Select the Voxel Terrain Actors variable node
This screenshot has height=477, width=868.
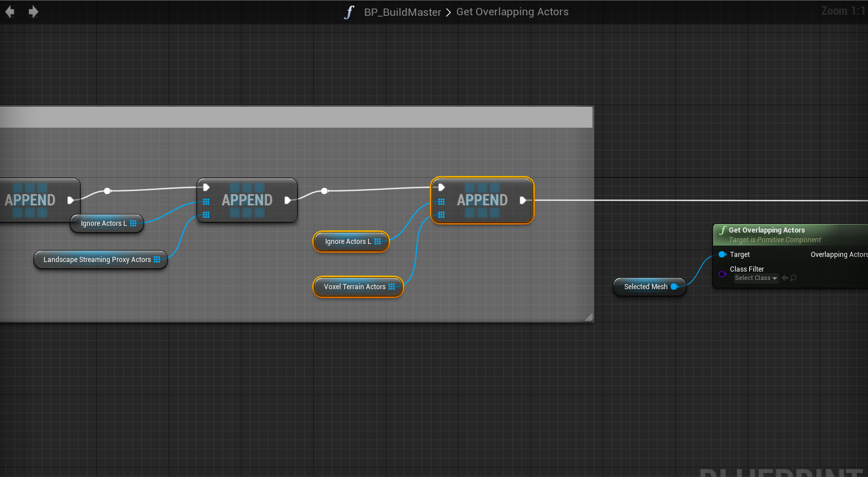(353, 287)
